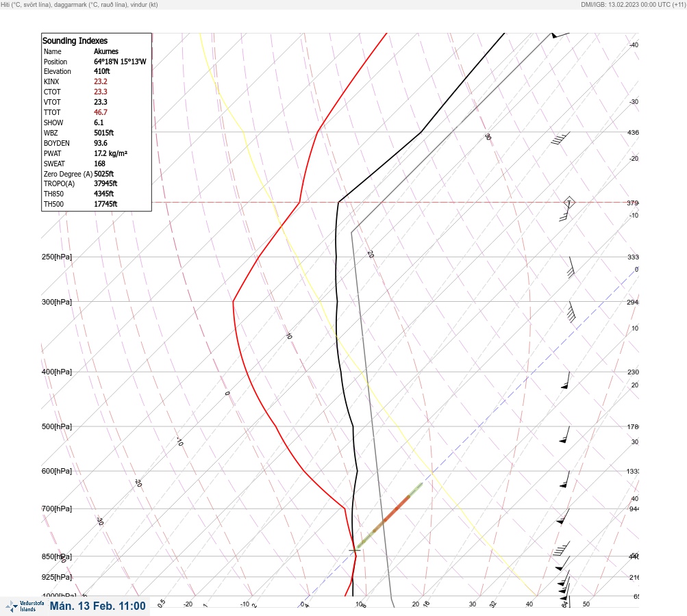Click the '500[hPa]' pressure label
687x616 pixels.
point(57,426)
